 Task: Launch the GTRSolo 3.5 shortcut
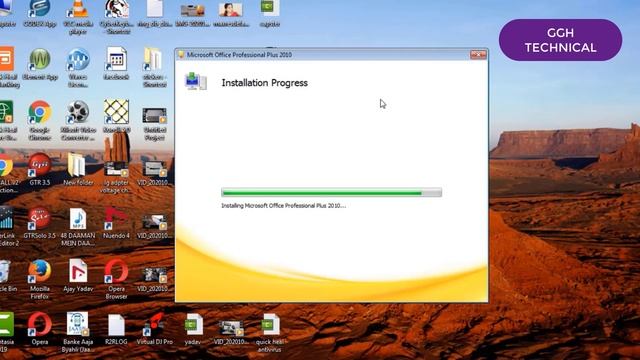coord(40,218)
